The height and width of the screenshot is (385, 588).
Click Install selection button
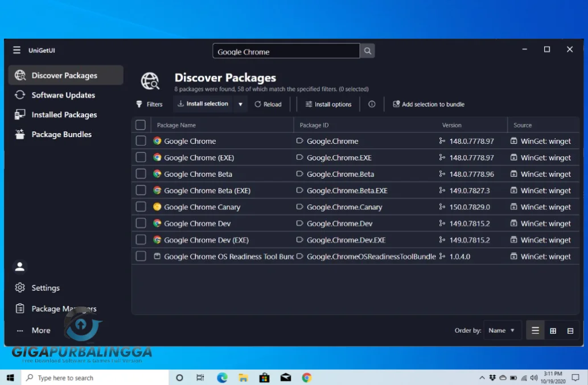coord(203,104)
